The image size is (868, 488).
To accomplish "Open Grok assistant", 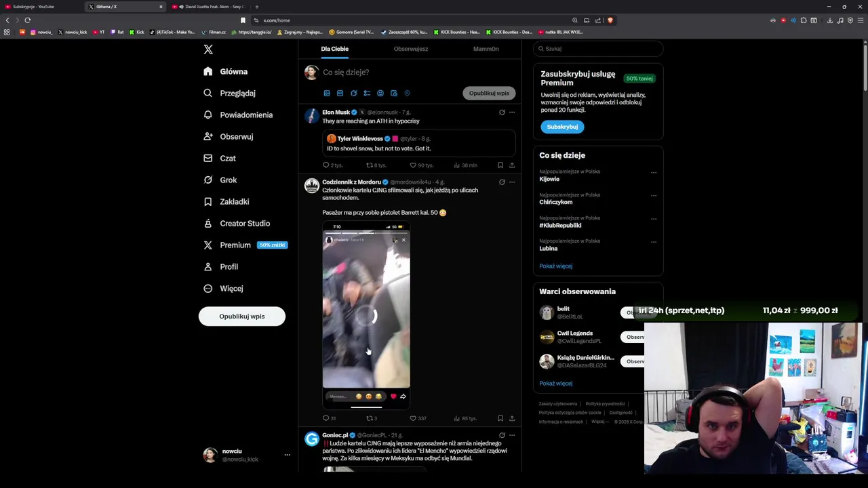I will point(220,180).
